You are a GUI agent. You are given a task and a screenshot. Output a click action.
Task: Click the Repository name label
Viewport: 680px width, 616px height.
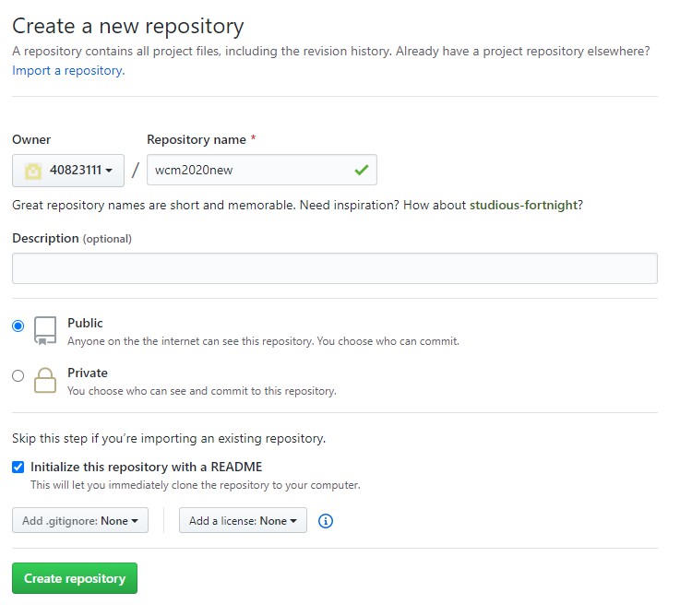tap(197, 139)
